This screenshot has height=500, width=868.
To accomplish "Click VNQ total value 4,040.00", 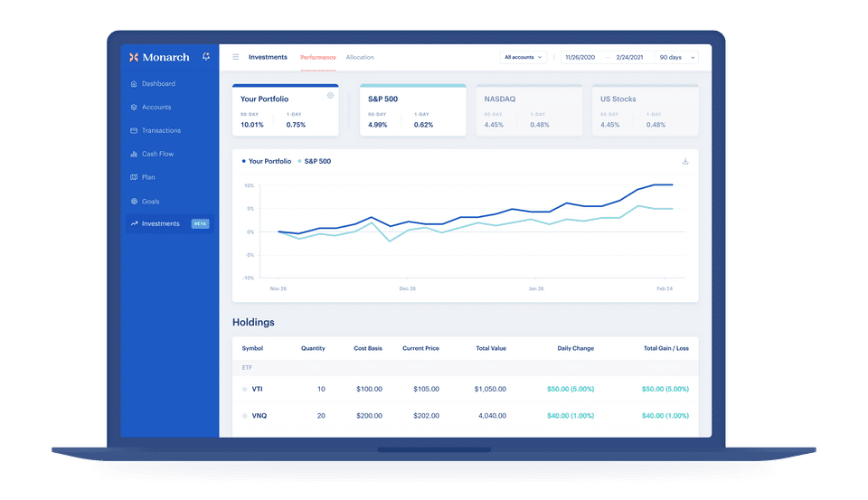I will pos(492,416).
